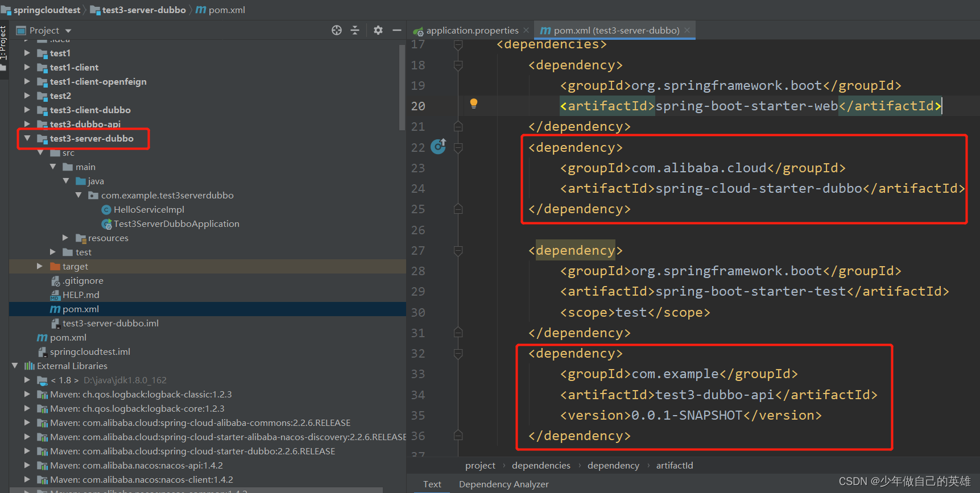The width and height of the screenshot is (980, 493).
Task: Open Project view dropdown selector
Action: pos(68,31)
